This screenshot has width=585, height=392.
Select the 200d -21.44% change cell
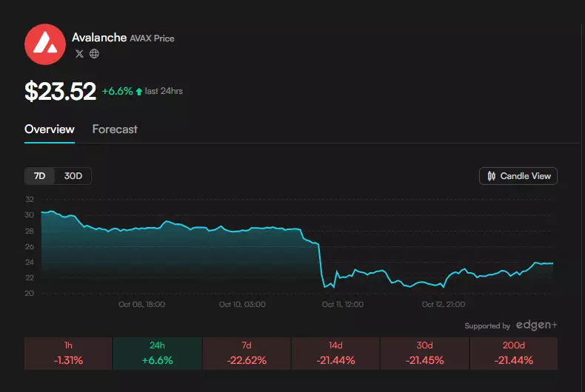513,354
